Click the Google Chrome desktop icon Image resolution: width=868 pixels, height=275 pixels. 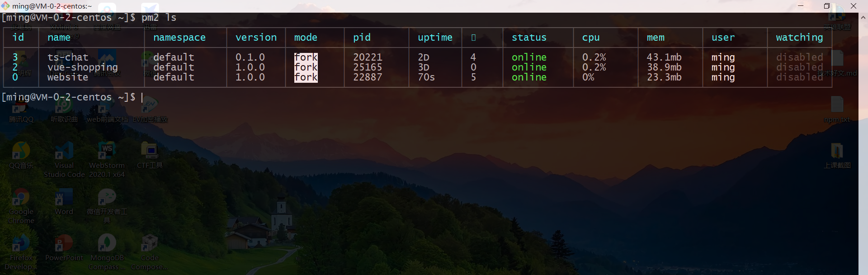21,198
